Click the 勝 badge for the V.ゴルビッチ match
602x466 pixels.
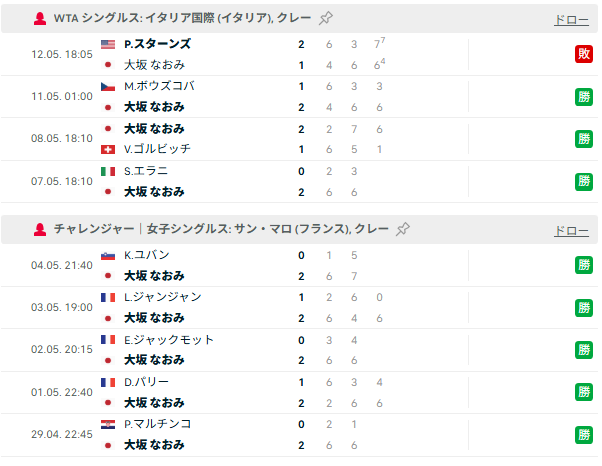[x=584, y=139]
